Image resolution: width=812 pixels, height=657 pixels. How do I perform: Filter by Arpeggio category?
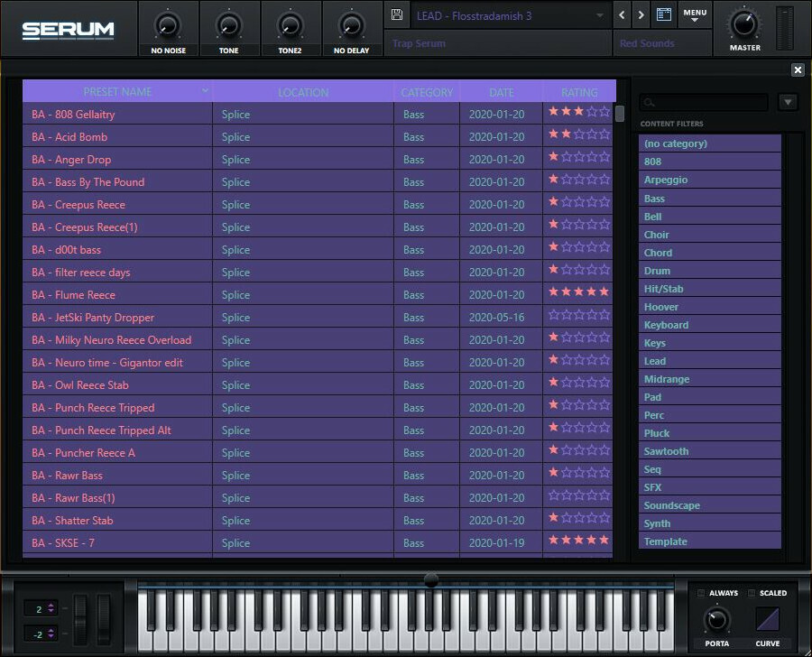click(709, 180)
